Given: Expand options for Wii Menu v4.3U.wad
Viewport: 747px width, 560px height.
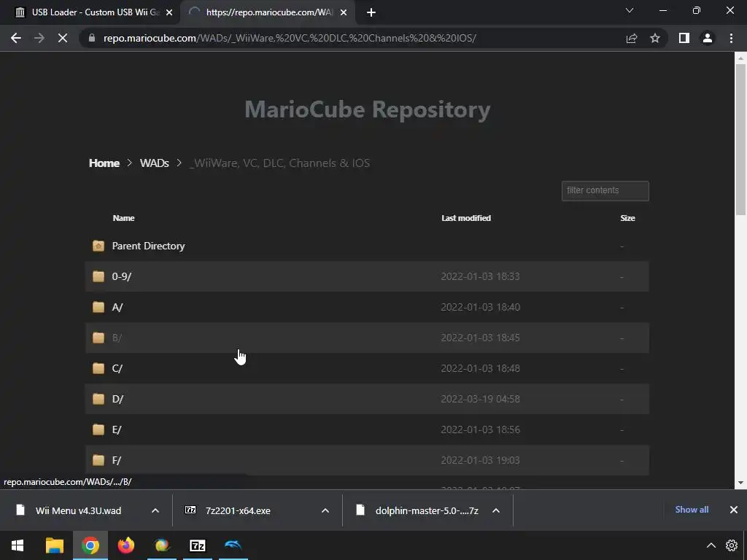Looking at the screenshot, I should 155,510.
